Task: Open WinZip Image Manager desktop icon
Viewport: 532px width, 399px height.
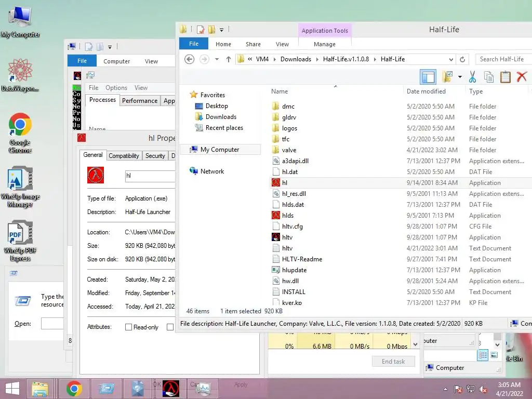Action: click(20, 187)
